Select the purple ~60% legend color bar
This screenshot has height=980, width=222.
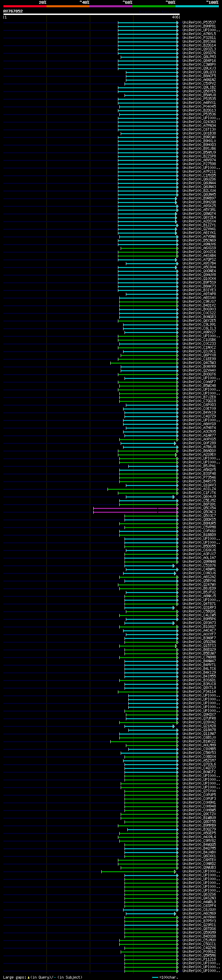click(111, 7)
